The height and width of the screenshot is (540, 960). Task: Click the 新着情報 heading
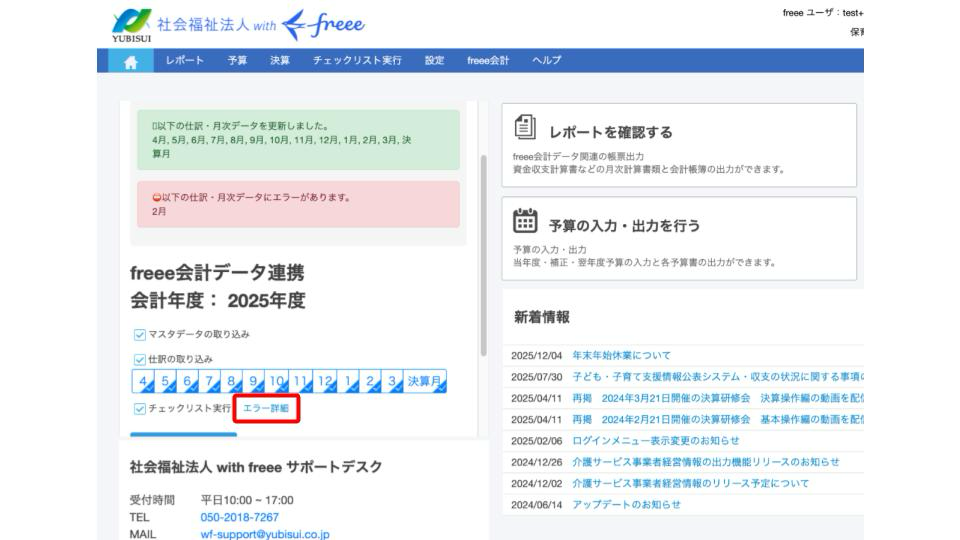coord(542,317)
